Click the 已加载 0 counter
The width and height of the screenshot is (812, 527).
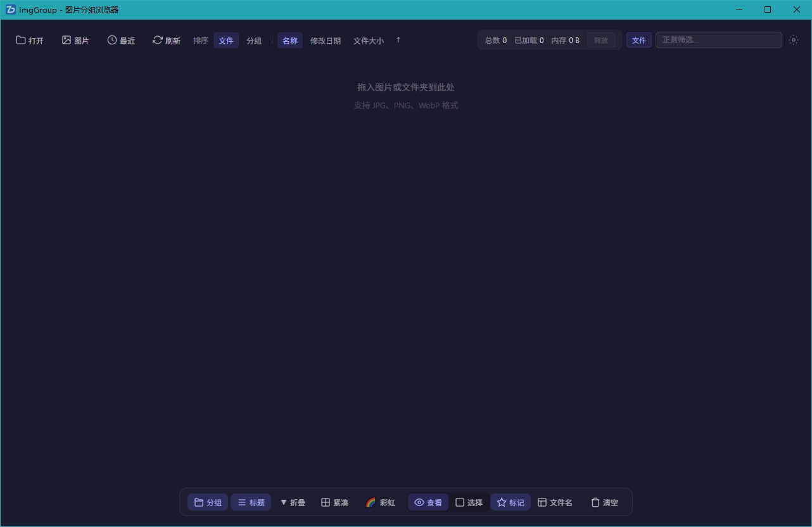pos(529,40)
